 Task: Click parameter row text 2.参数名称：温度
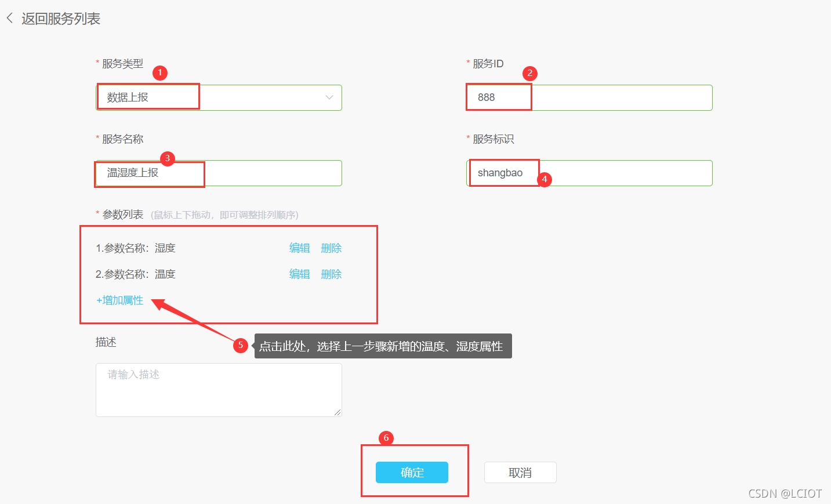136,274
